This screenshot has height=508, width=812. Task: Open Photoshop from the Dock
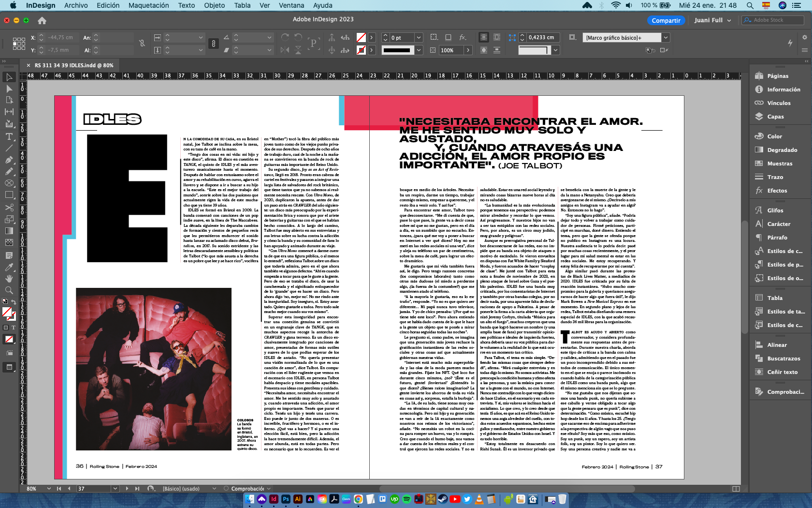(286, 499)
